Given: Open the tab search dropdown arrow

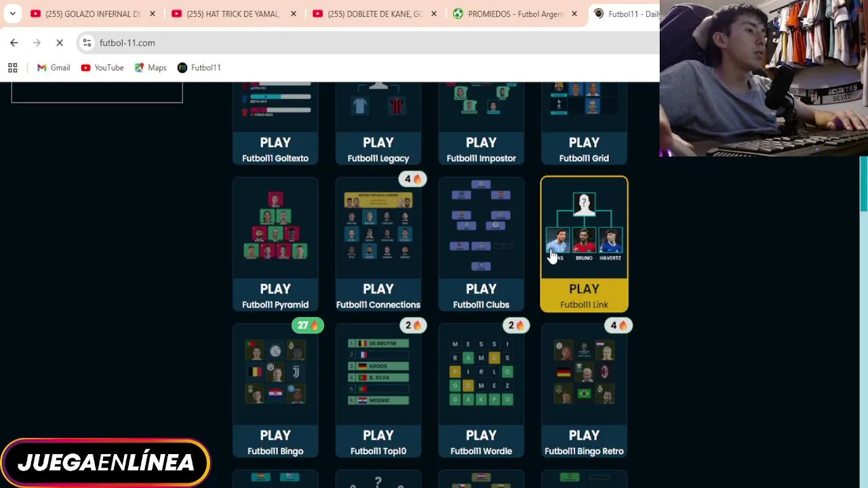Looking at the screenshot, I should (x=12, y=14).
